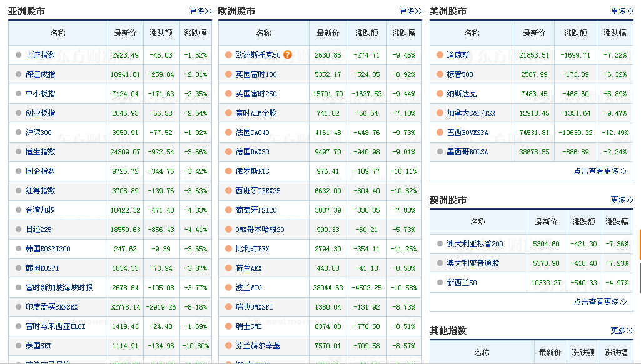Viewport: 641px width, 364px height.
Task: Open the 富时马来西亚KLCI index link
Action: pyautogui.click(x=56, y=326)
